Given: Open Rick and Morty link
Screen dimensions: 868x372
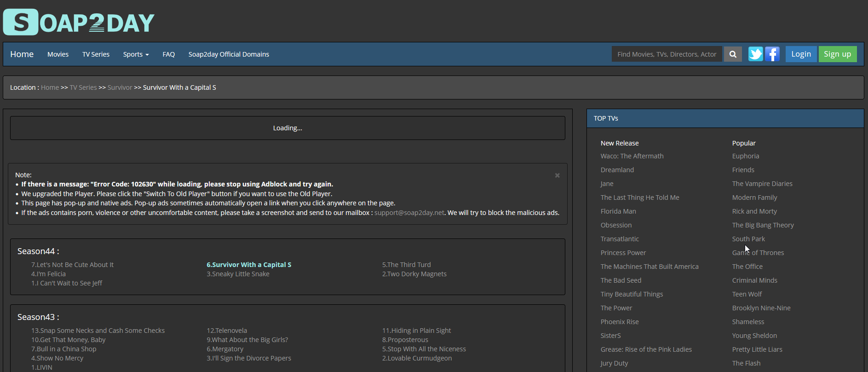Looking at the screenshot, I should tap(754, 211).
